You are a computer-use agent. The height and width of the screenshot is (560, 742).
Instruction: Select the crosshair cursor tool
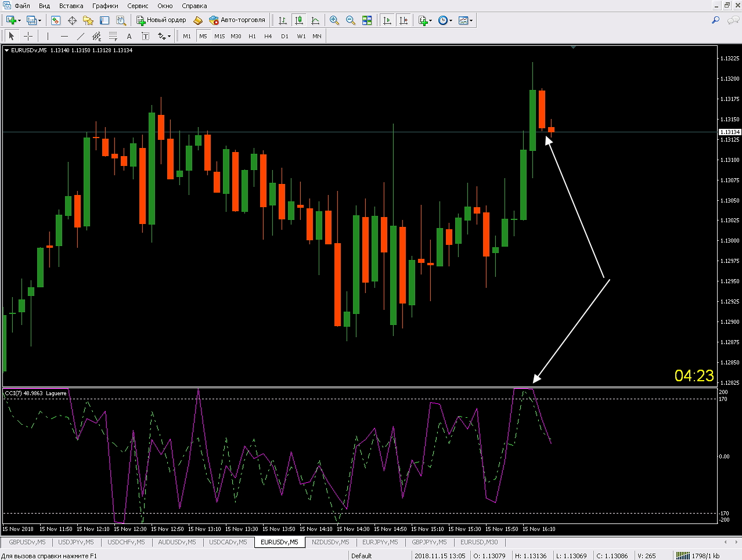tap(28, 36)
